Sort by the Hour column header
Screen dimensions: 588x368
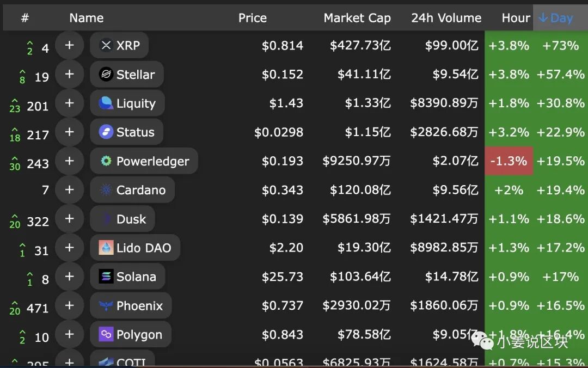515,18
